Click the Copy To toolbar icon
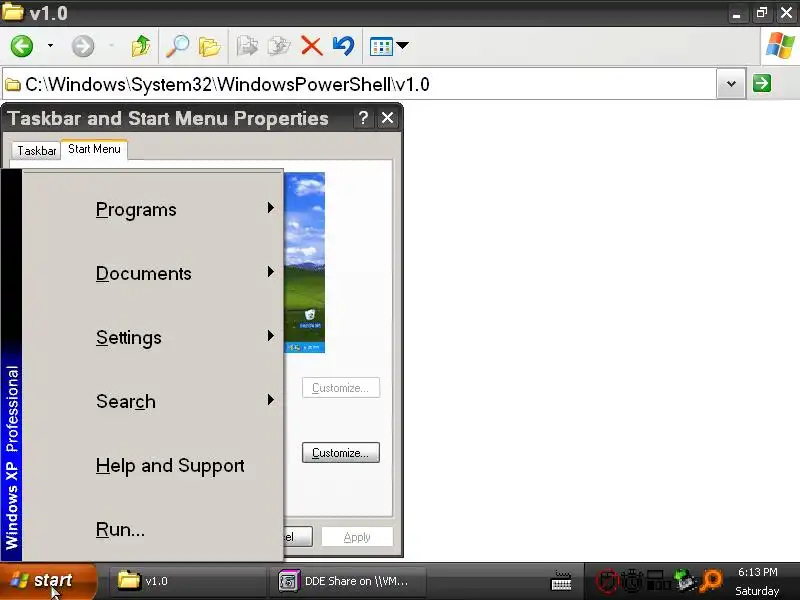The image size is (800, 600). point(279,46)
